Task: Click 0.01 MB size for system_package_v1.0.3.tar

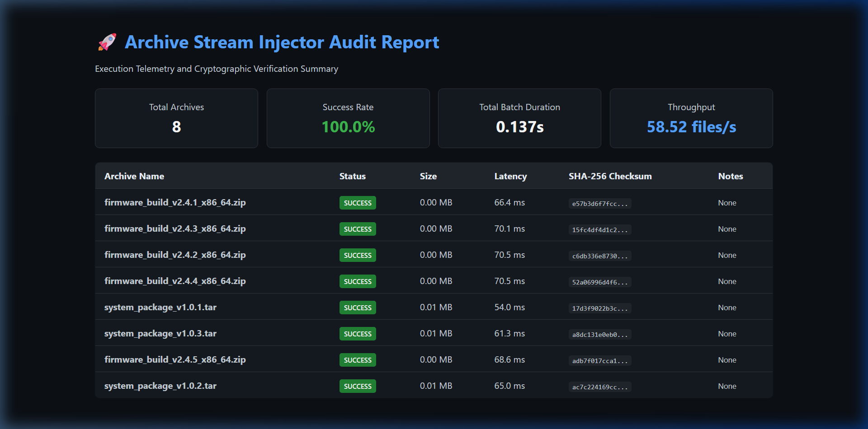Action: click(436, 333)
